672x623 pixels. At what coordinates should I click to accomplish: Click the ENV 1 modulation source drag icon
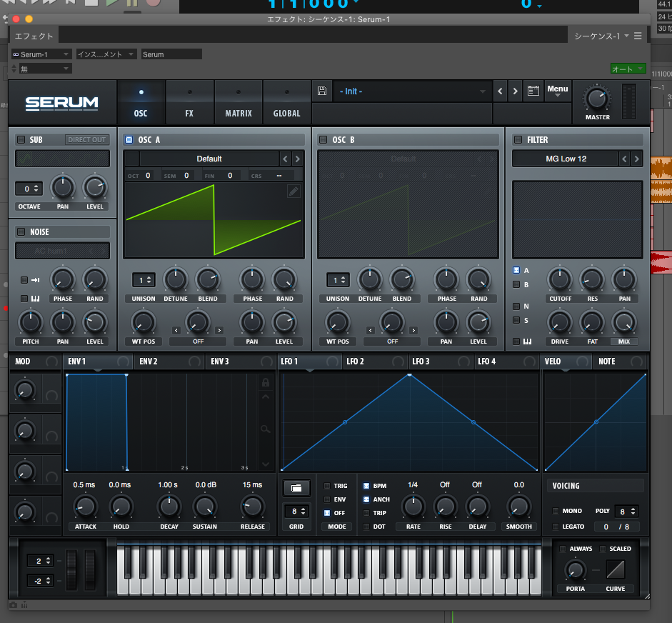pyautogui.click(x=123, y=362)
